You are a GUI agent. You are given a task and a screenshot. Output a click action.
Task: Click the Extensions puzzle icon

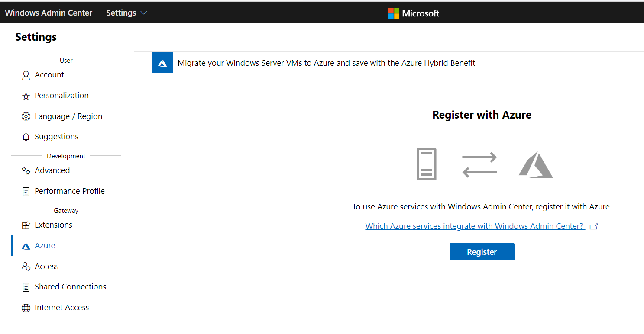pos(26,225)
